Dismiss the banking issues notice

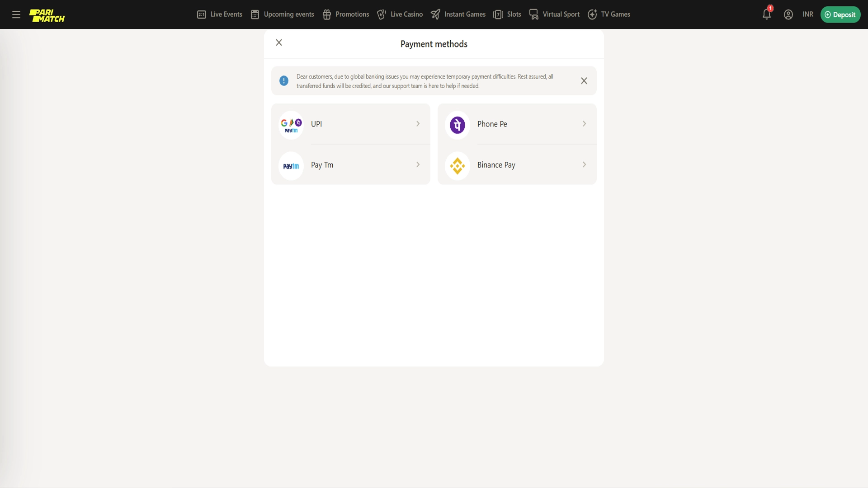tap(584, 81)
